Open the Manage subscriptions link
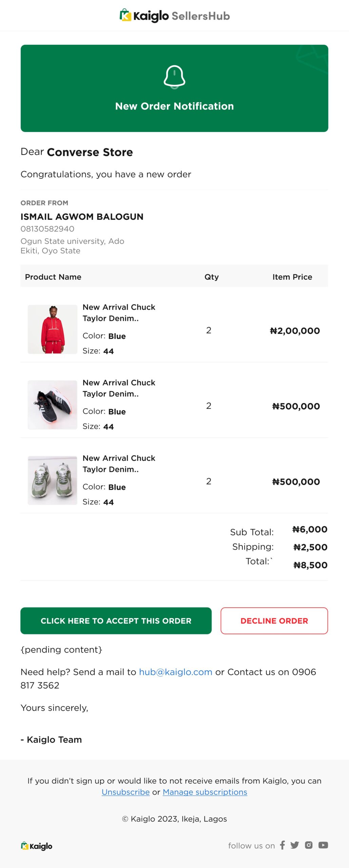 coord(205,792)
